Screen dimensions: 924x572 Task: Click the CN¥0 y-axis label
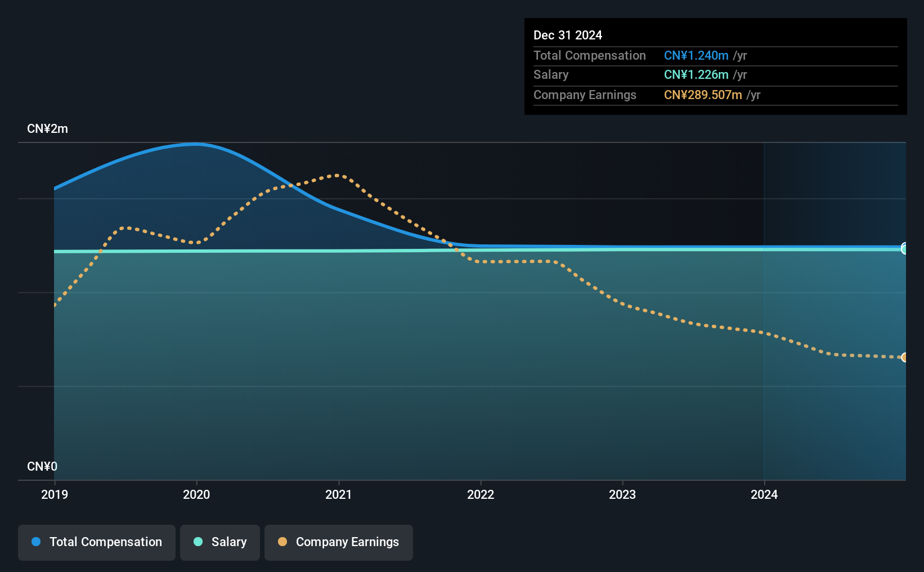[42, 467]
